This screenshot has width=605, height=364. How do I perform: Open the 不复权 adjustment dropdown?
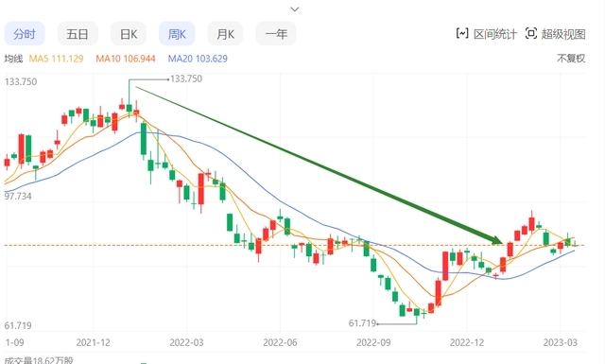pyautogui.click(x=571, y=59)
